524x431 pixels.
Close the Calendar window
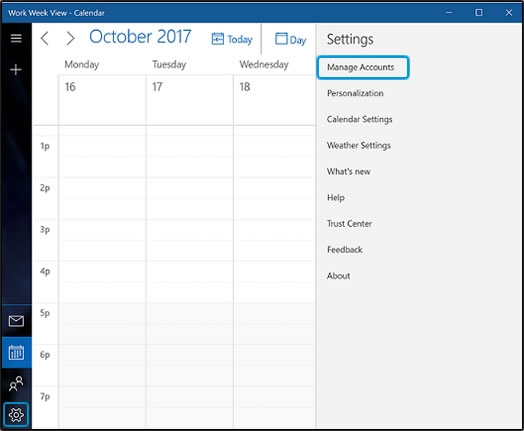pyautogui.click(x=509, y=13)
